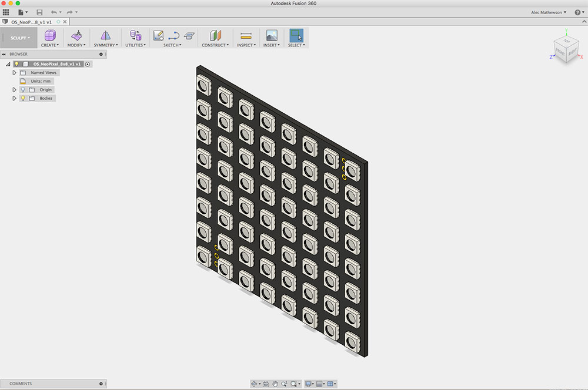Screen dimensions: 588x390
Task: Open the INSERT menu
Action: coord(272,45)
